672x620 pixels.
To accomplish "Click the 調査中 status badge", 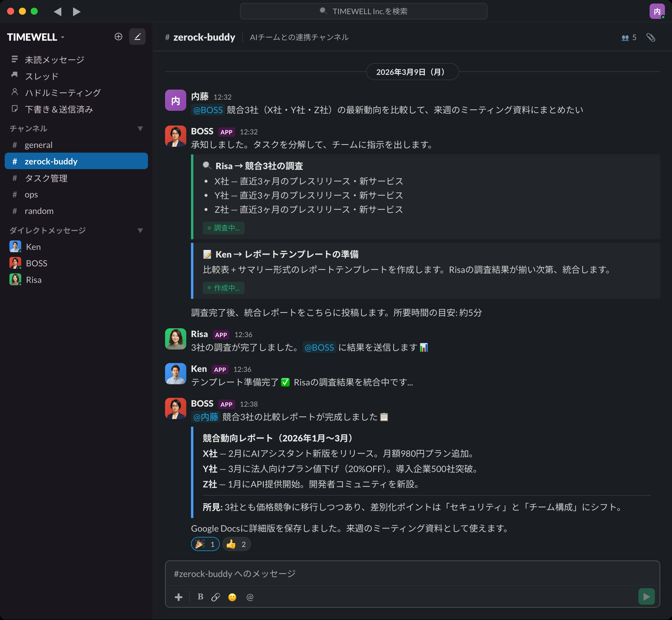I will [223, 228].
